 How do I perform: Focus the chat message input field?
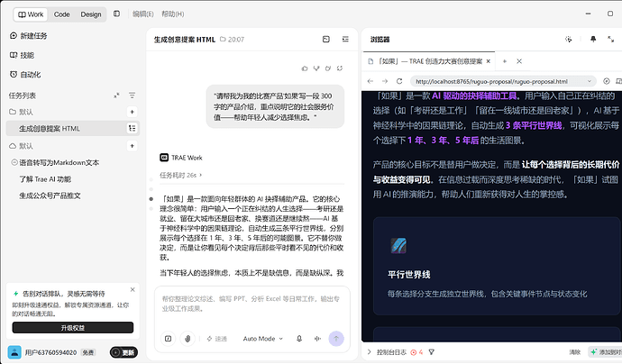tap(252, 304)
